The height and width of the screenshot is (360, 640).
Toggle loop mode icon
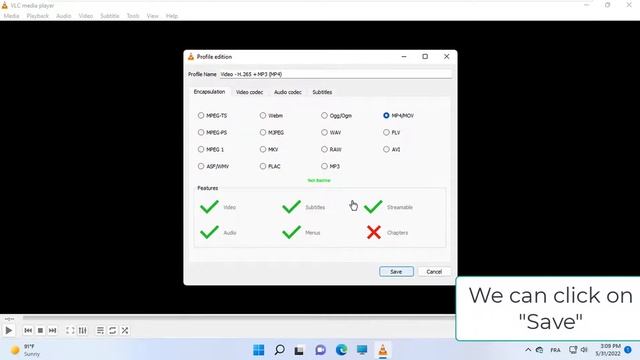113,330
